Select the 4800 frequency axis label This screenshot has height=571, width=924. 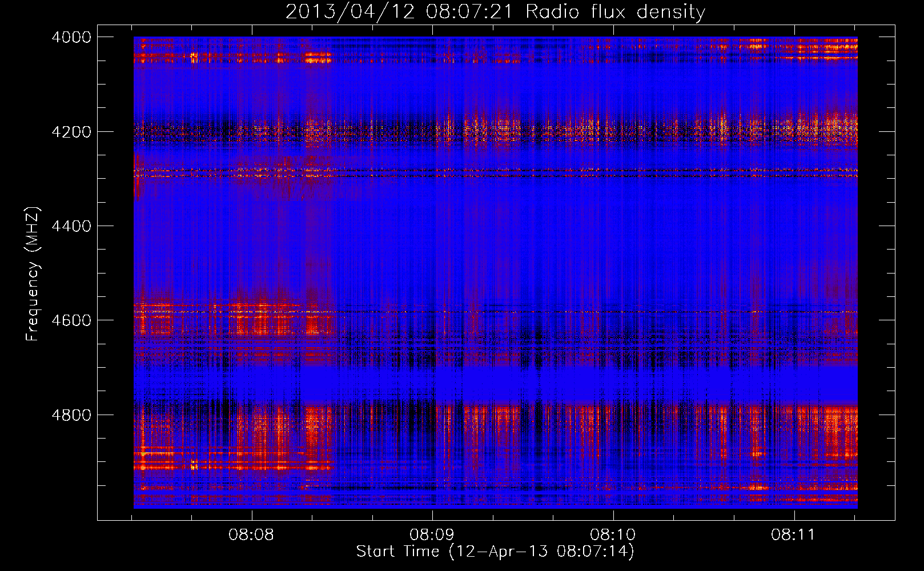71,415
